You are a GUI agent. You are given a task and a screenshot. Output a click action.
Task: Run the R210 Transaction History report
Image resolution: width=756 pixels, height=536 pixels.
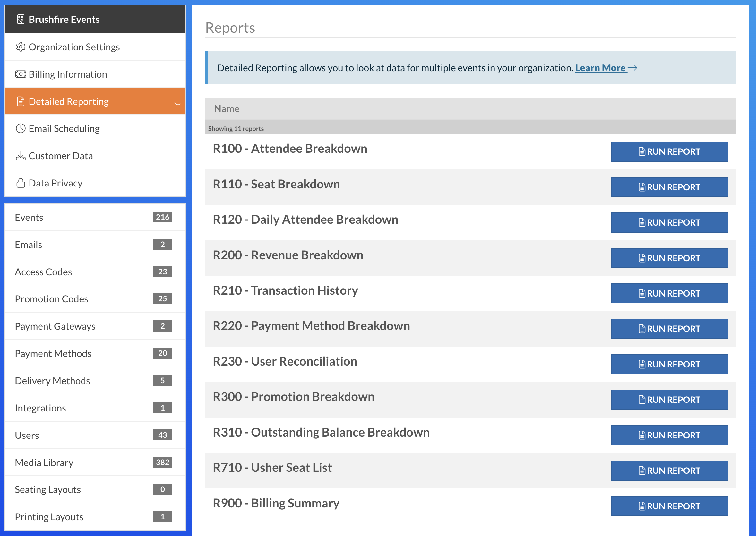[669, 293]
